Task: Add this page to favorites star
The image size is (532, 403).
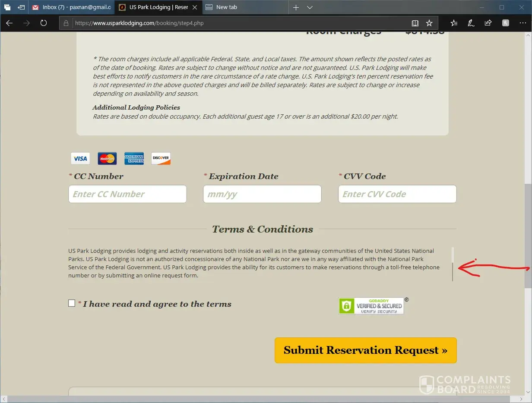Action: coord(429,23)
